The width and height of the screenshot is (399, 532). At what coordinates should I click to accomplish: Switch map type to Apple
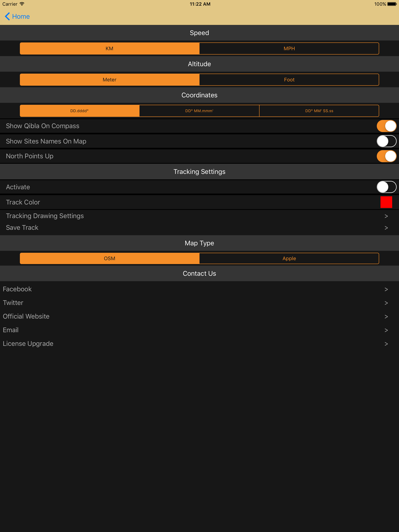289,258
